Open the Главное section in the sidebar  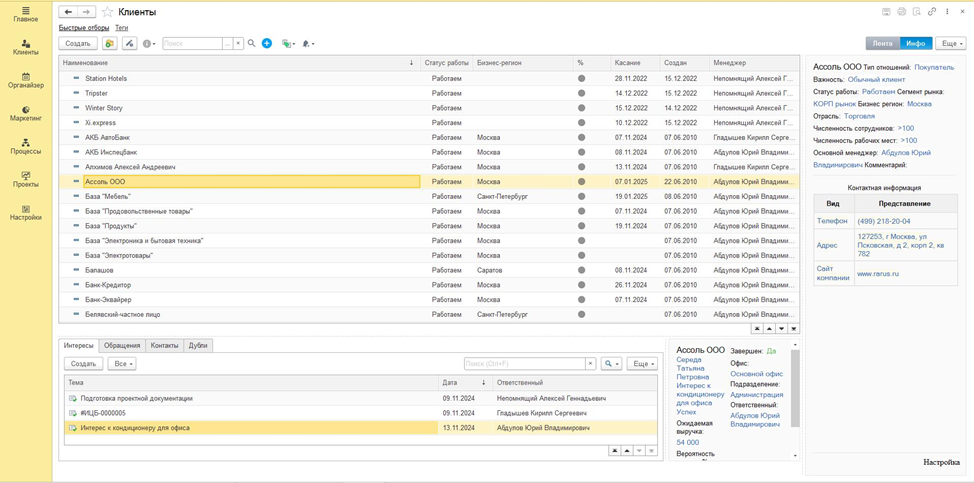coord(25,14)
